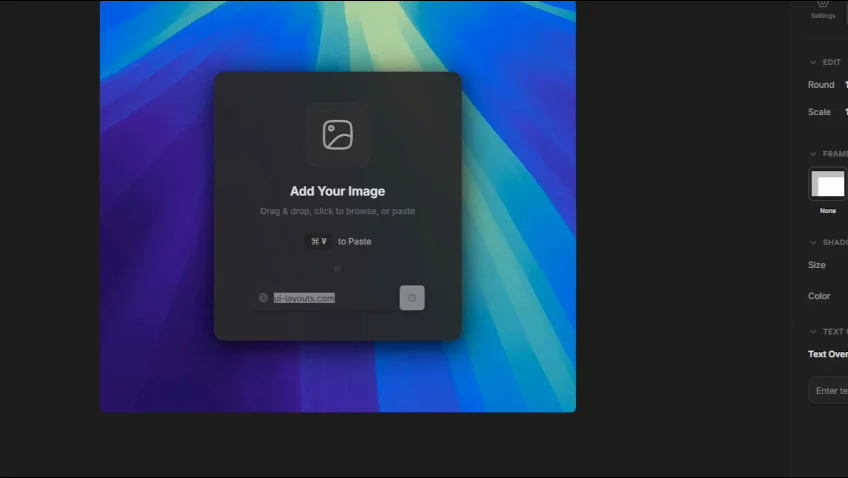Collapse the SHADOW section chevron
The width and height of the screenshot is (848, 478).
(x=813, y=242)
